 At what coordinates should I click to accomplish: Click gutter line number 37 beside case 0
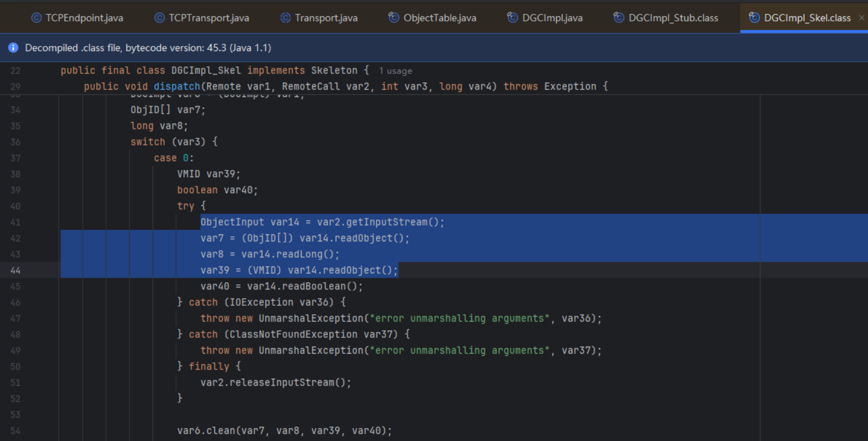(16, 158)
